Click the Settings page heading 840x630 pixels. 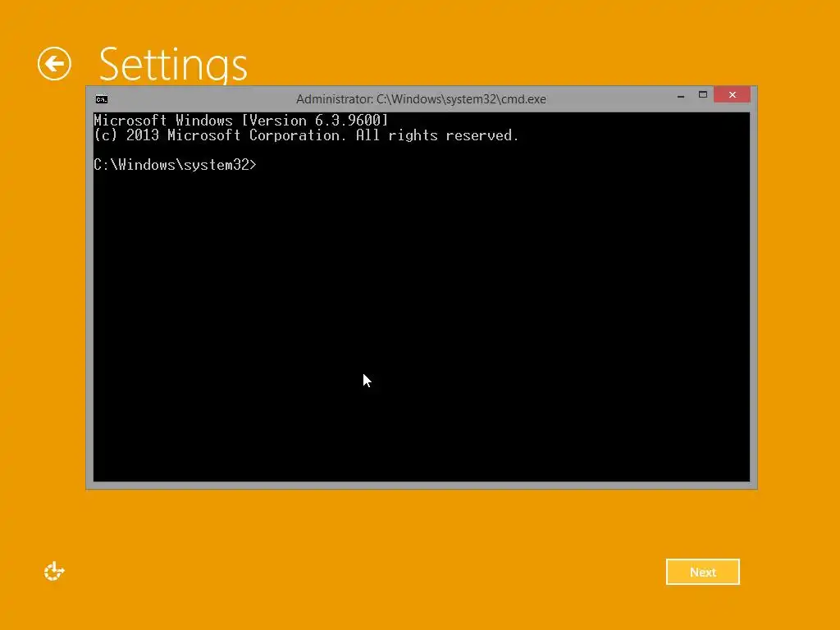(x=173, y=65)
